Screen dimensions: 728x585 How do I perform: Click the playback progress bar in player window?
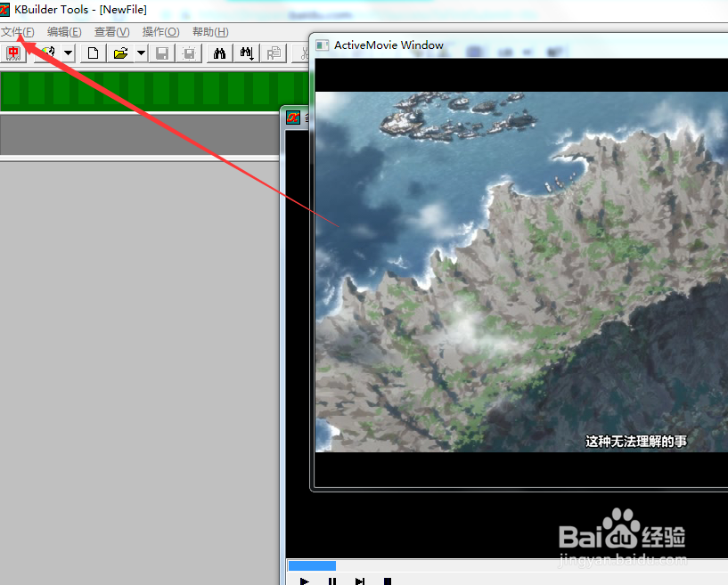click(x=507, y=565)
